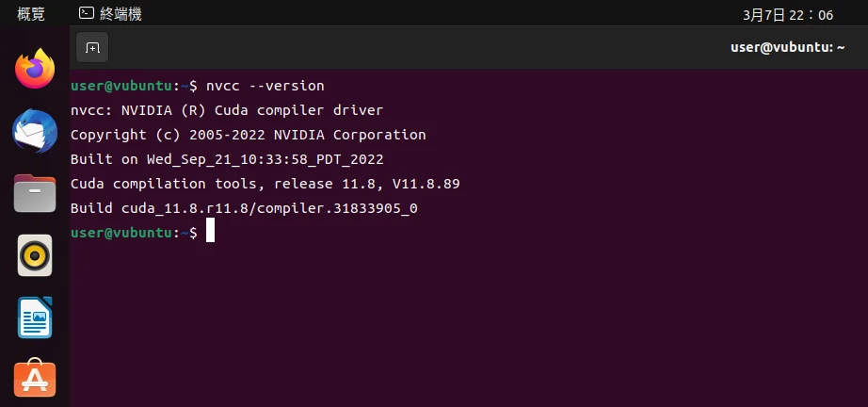Open Firefox from the dock
The image size is (868, 407).
click(35, 69)
